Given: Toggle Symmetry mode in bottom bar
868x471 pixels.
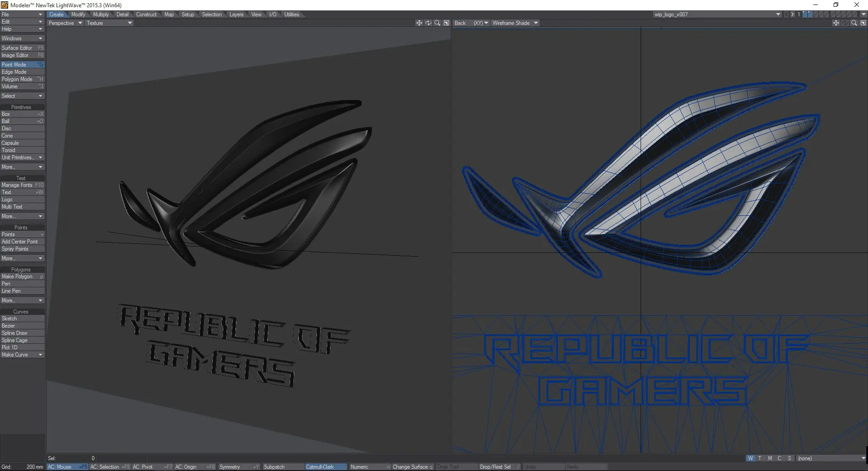Looking at the screenshot, I should point(239,467).
